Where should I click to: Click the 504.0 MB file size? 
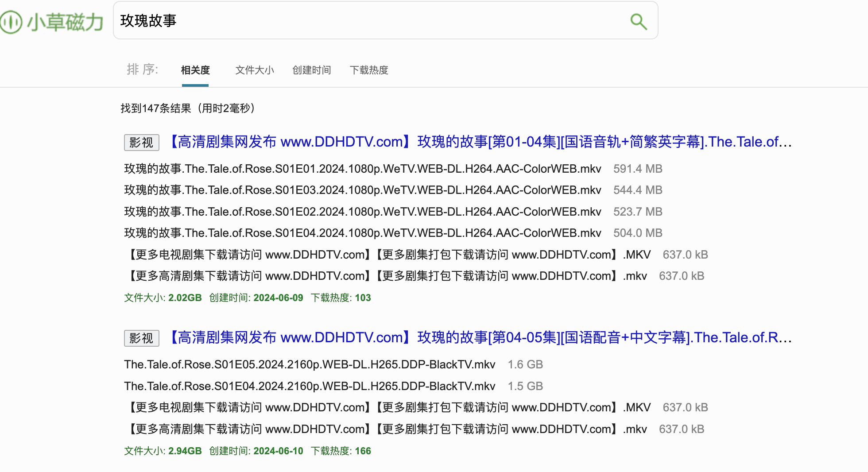(638, 233)
